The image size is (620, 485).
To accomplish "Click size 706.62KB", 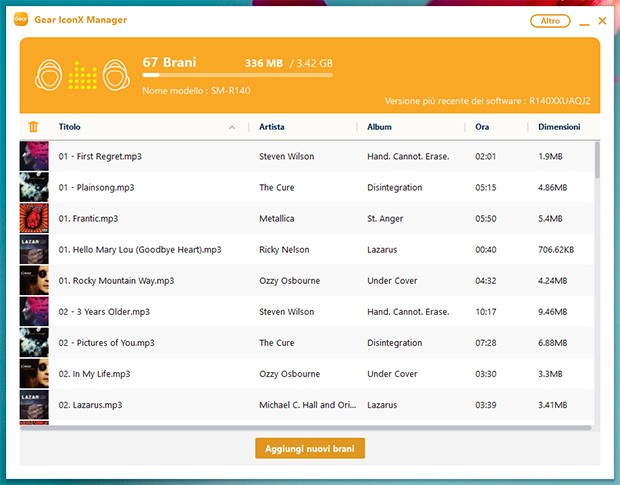I will click(x=556, y=250).
